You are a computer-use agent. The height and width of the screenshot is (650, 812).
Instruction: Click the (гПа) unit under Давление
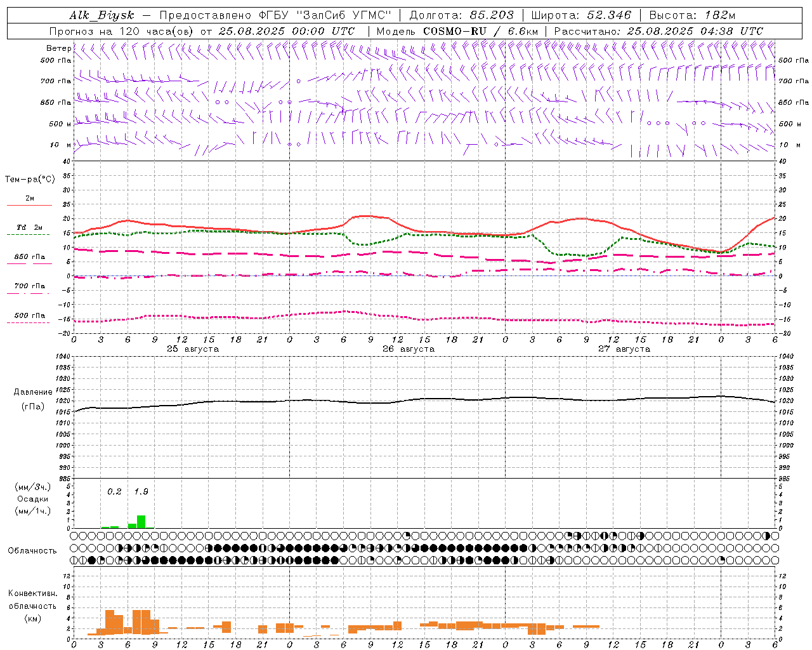click(33, 406)
